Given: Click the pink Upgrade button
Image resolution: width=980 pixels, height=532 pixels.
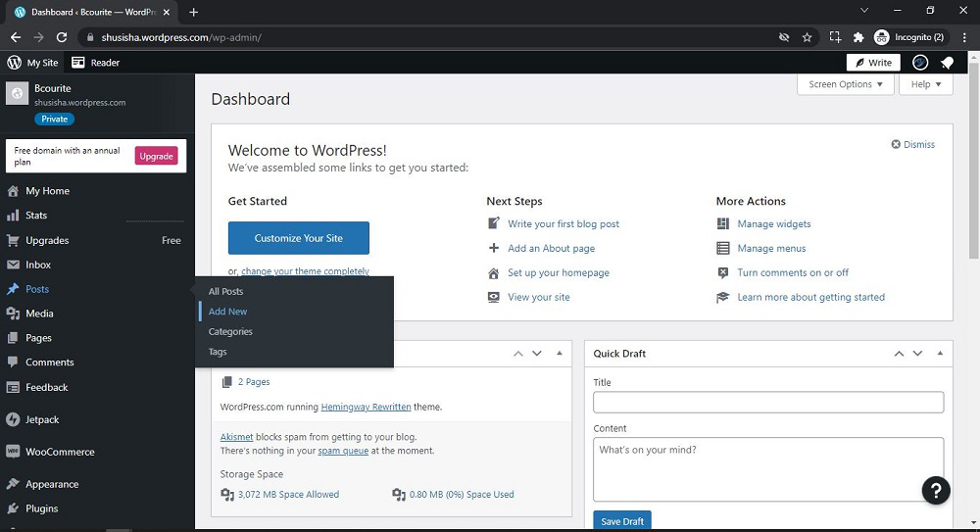Looking at the screenshot, I should pyautogui.click(x=156, y=156).
